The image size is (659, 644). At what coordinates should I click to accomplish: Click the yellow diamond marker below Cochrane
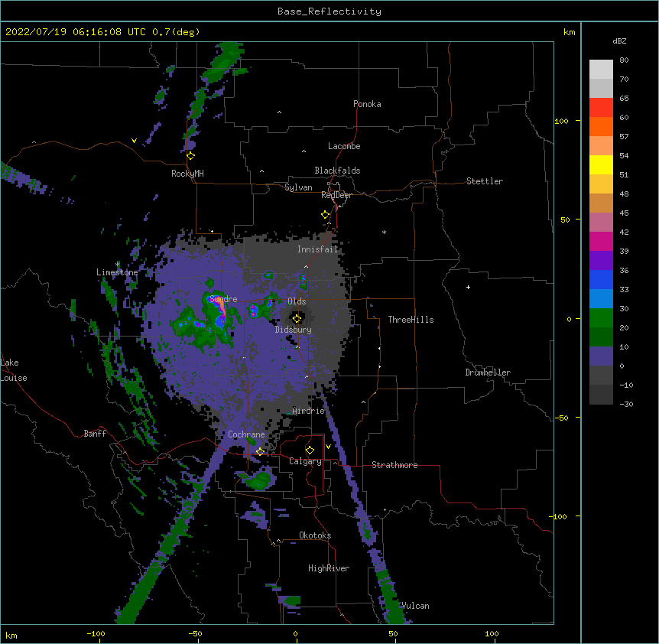point(260,451)
